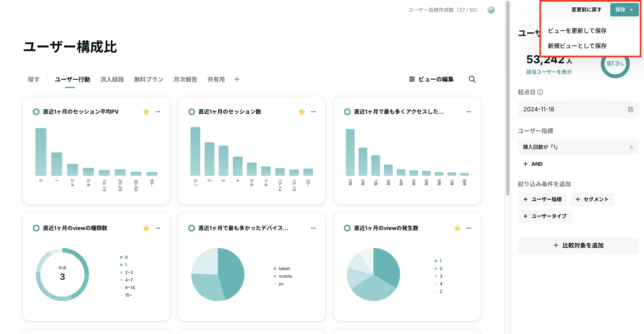Select circle on 直近1ヶ月で最も多くアクセスした card
Screen dimensions: 644x334
[347, 112]
